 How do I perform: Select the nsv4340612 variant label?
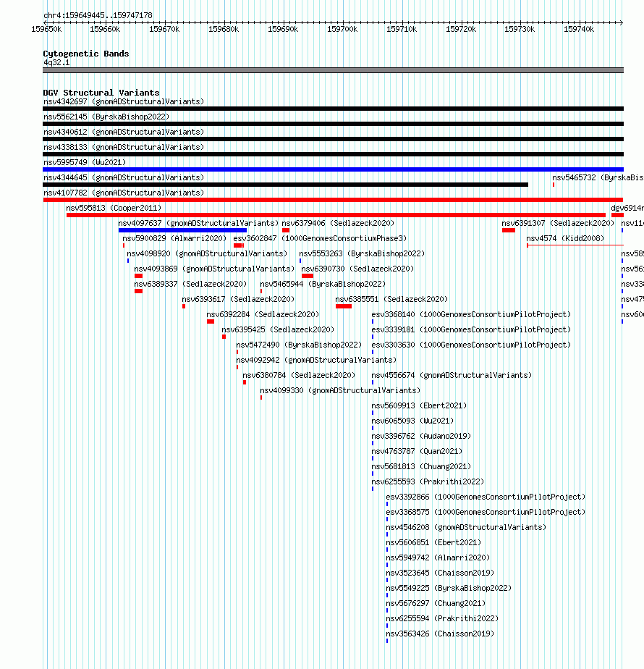click(x=124, y=132)
